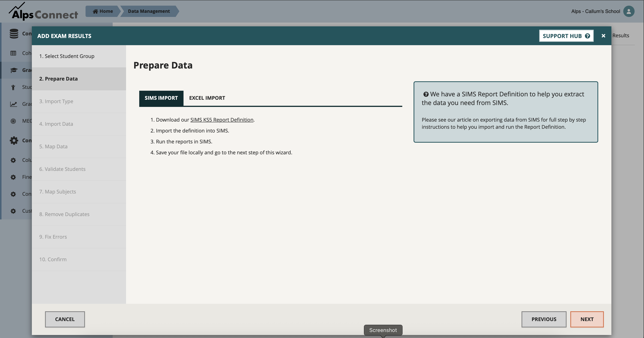Click the gear icon beside Fine
Screen dimensions: 644x338
pos(13,177)
